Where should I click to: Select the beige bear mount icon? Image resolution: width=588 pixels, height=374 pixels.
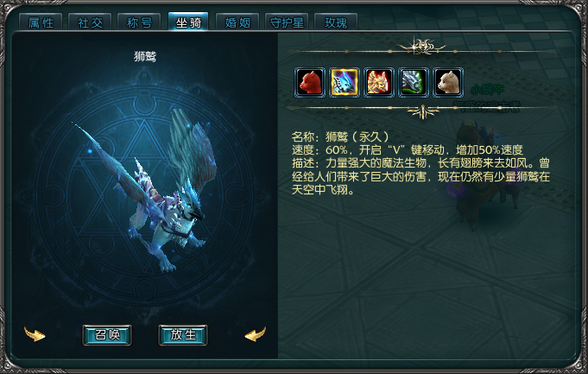click(x=448, y=83)
